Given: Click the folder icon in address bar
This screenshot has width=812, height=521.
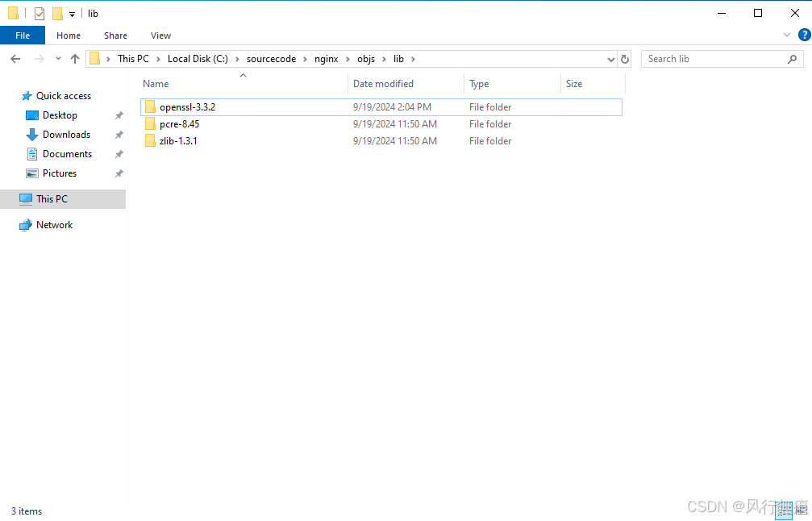Looking at the screenshot, I should tap(95, 59).
